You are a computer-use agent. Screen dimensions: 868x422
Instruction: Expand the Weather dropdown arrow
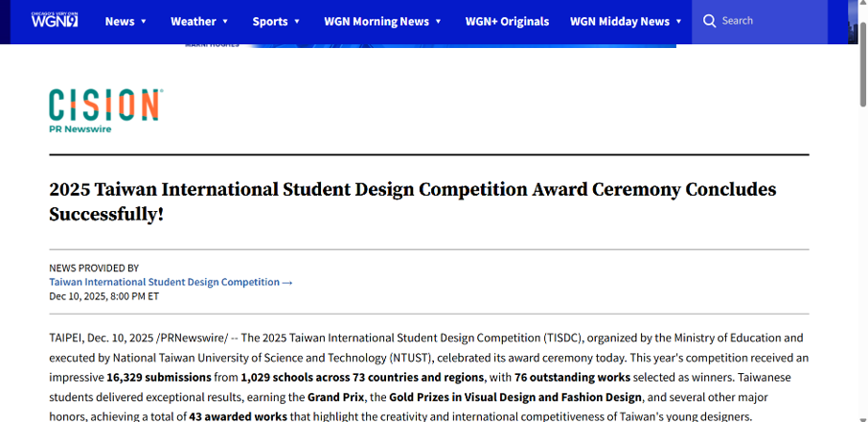click(x=225, y=21)
